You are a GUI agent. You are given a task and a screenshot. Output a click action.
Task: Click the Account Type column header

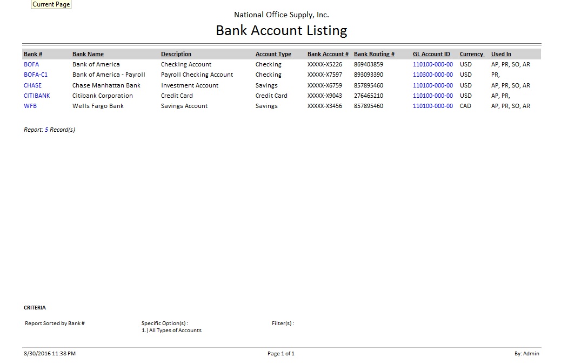[273, 54]
